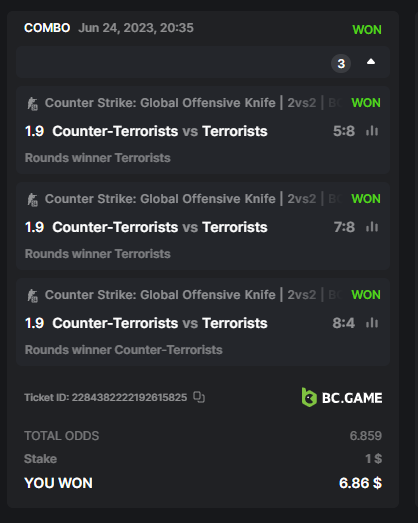This screenshot has height=523, width=418.
Task: Click the game icon of the second bet
Action: (x=32, y=199)
